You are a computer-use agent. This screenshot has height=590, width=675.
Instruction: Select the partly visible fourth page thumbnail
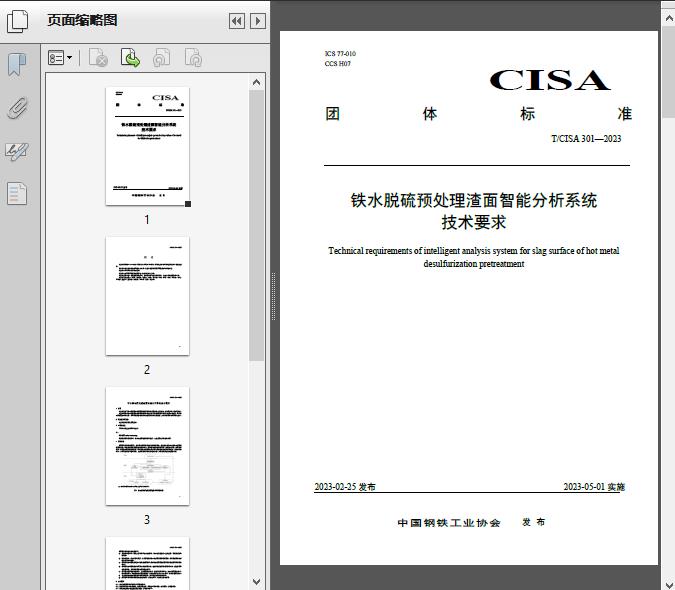tap(147, 563)
